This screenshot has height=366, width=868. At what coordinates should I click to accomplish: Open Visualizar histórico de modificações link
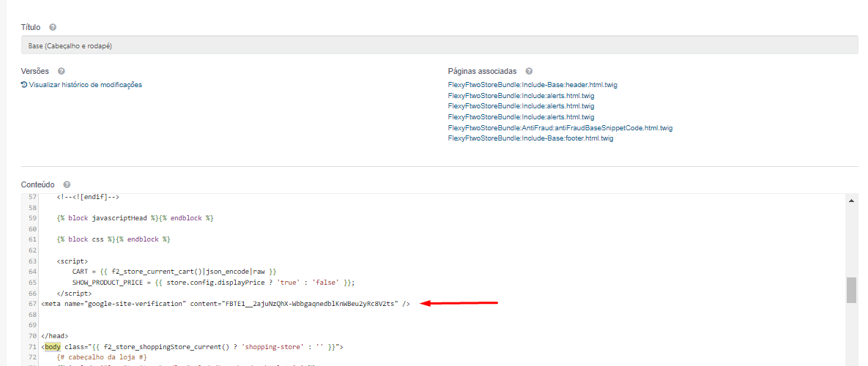point(85,85)
